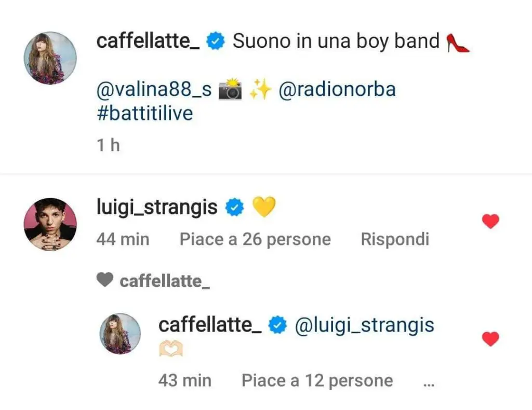The image size is (532, 410).
Task: Click verified badge on caffellatte_ reply
Action: pos(277,326)
